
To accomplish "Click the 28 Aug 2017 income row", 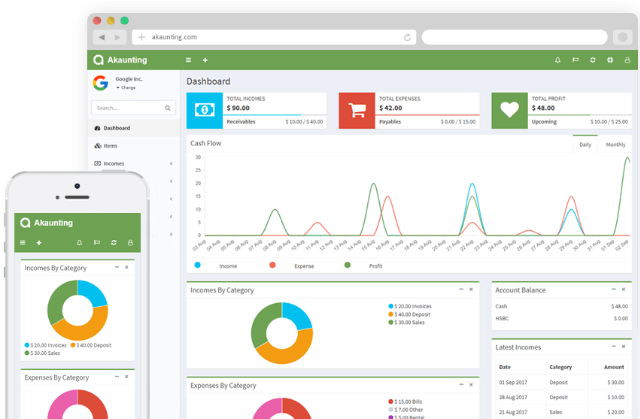I will coord(562,397).
